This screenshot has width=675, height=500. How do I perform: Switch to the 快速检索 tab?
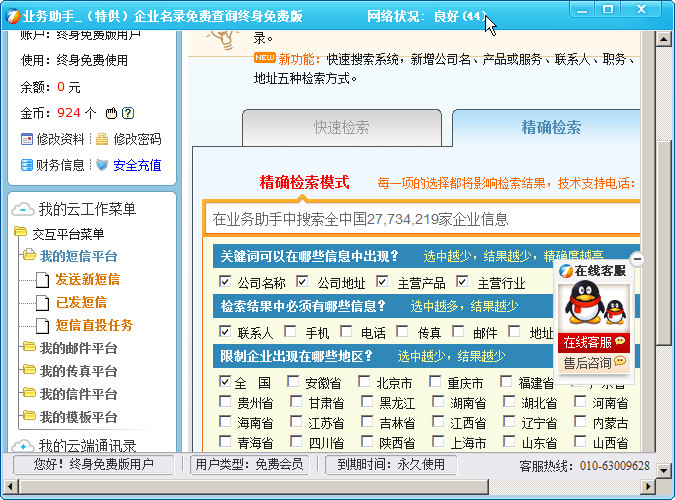342,127
